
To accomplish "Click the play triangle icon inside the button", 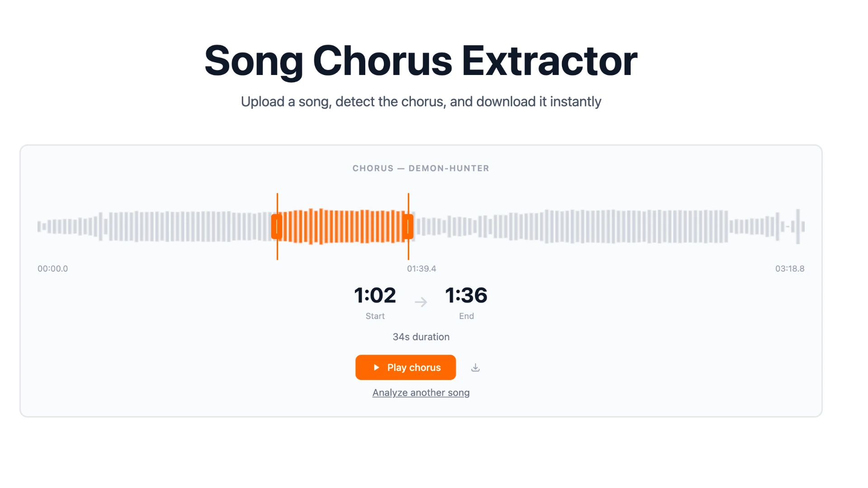I will [377, 367].
